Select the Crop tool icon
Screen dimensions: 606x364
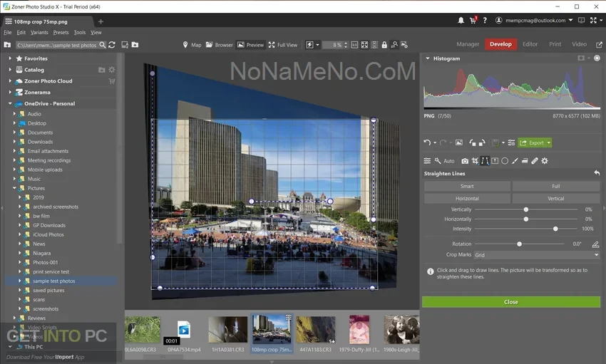(x=475, y=161)
